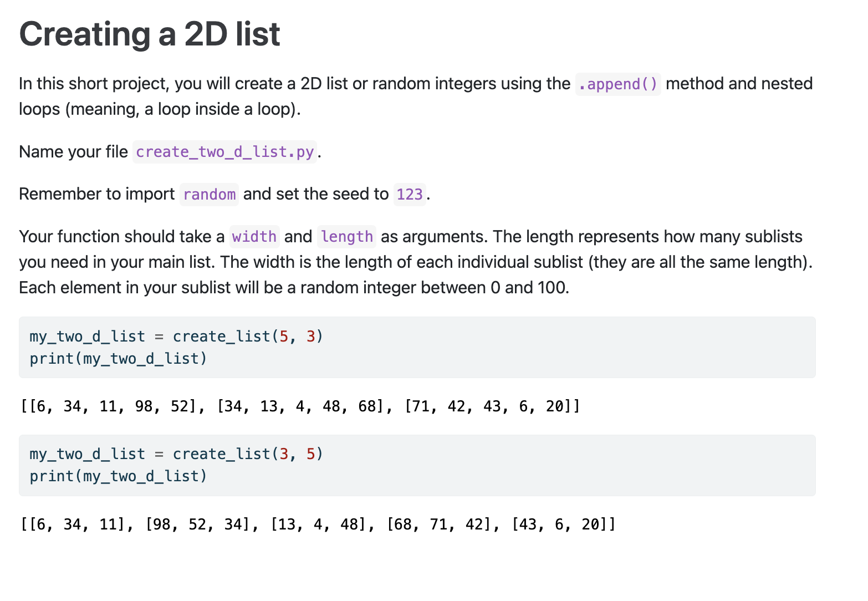The width and height of the screenshot is (868, 601).
Task: Click the first print(my_two_d_list) line
Action: (x=118, y=359)
